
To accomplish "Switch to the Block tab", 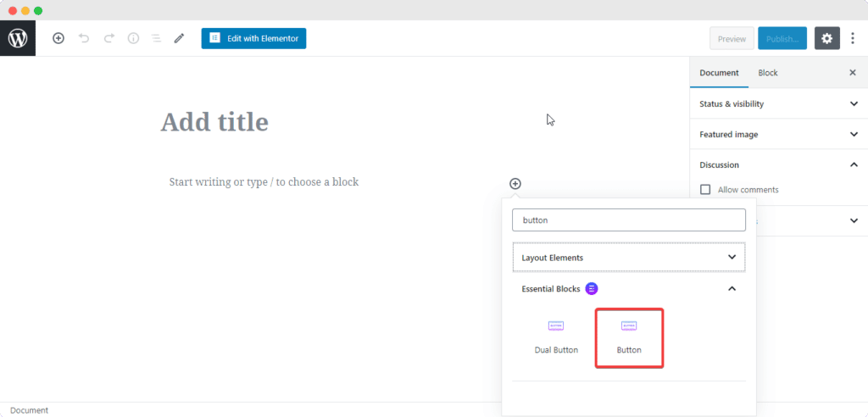I will coord(768,73).
